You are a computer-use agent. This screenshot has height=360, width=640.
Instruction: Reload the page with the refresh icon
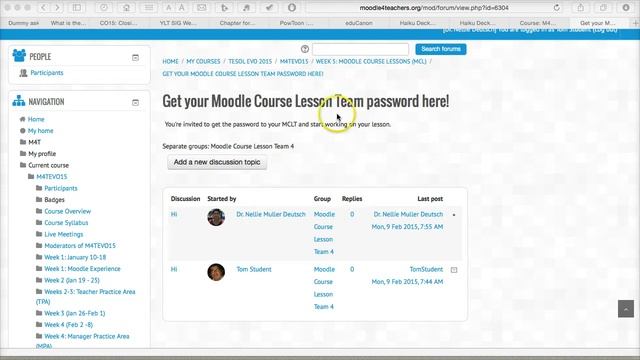click(557, 8)
